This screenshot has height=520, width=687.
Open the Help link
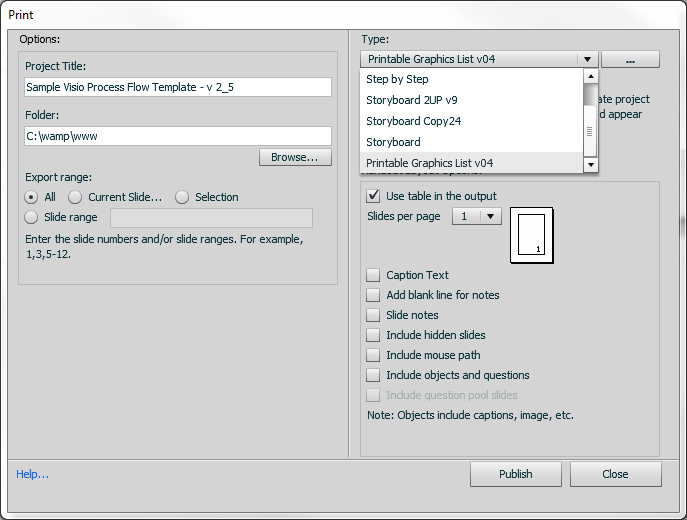tap(32, 474)
